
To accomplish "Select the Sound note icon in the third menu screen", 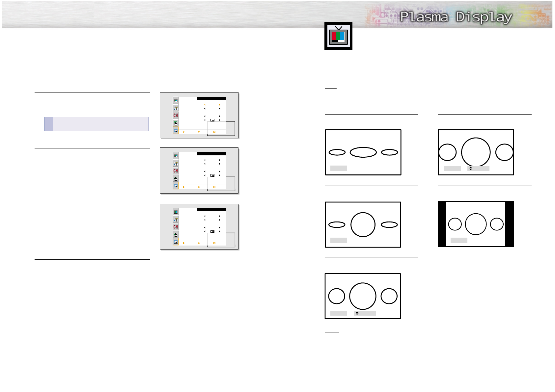I will (176, 219).
